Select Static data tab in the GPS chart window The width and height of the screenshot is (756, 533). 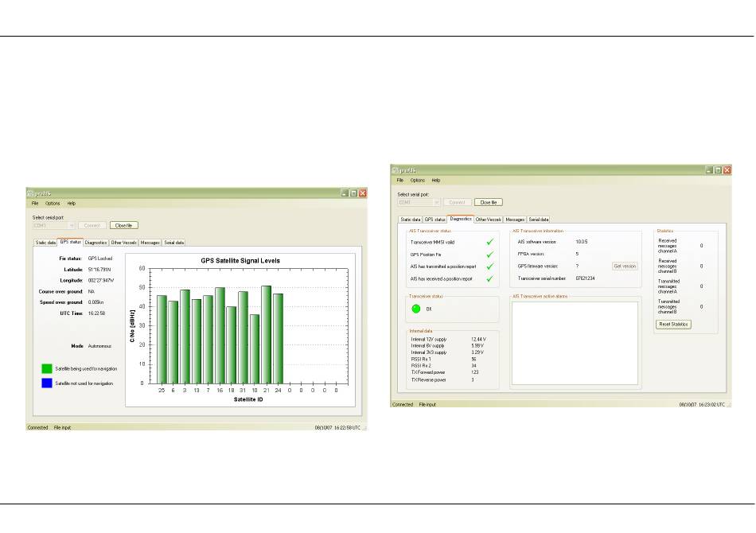click(45, 242)
